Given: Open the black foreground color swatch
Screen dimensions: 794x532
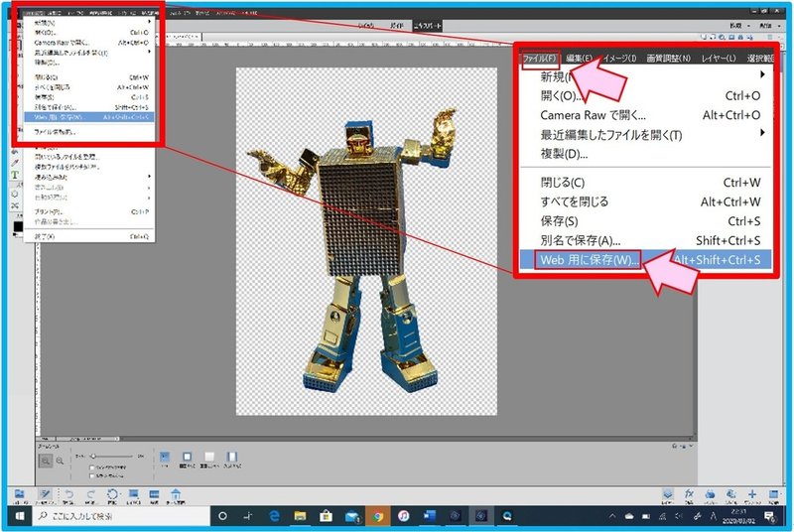Looking at the screenshot, I should (17, 226).
